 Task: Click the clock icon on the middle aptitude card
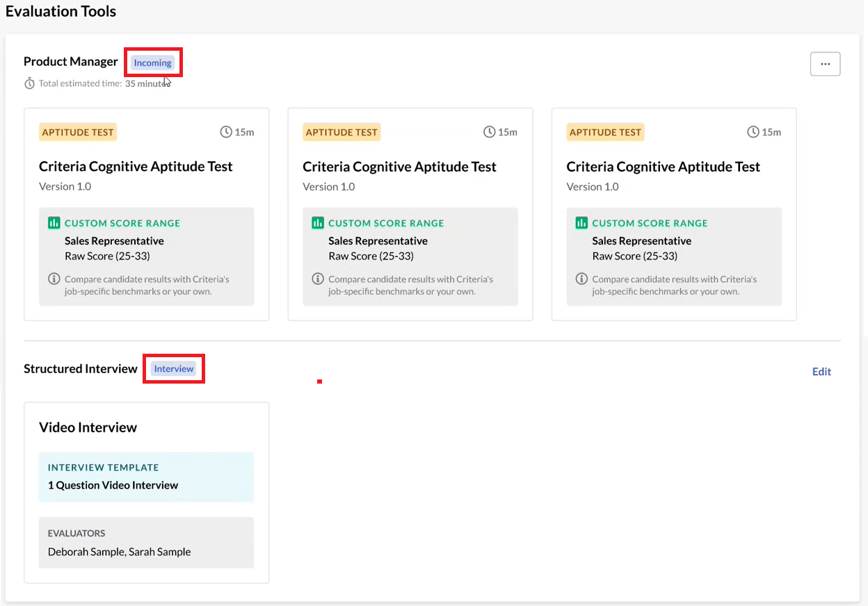pos(490,132)
